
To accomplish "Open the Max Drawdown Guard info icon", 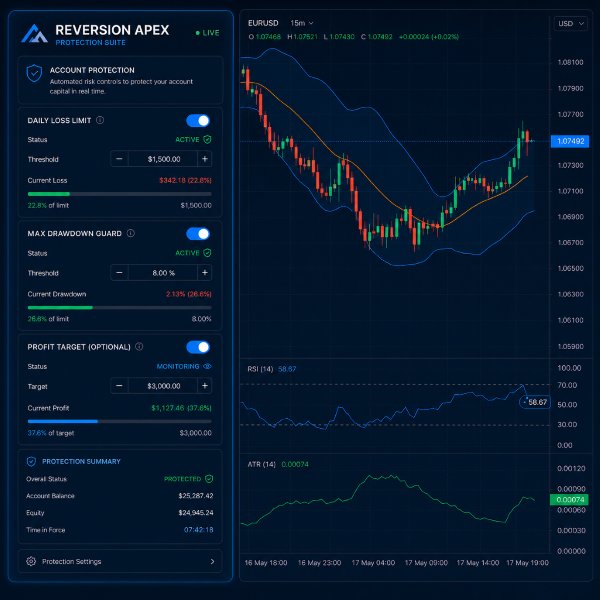I will click(x=130, y=233).
